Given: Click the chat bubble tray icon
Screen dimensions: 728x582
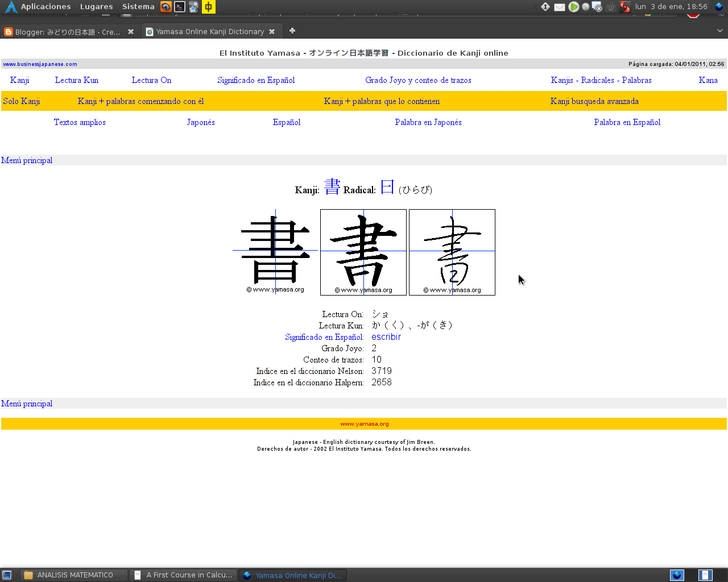Looking at the screenshot, I should (x=597, y=7).
